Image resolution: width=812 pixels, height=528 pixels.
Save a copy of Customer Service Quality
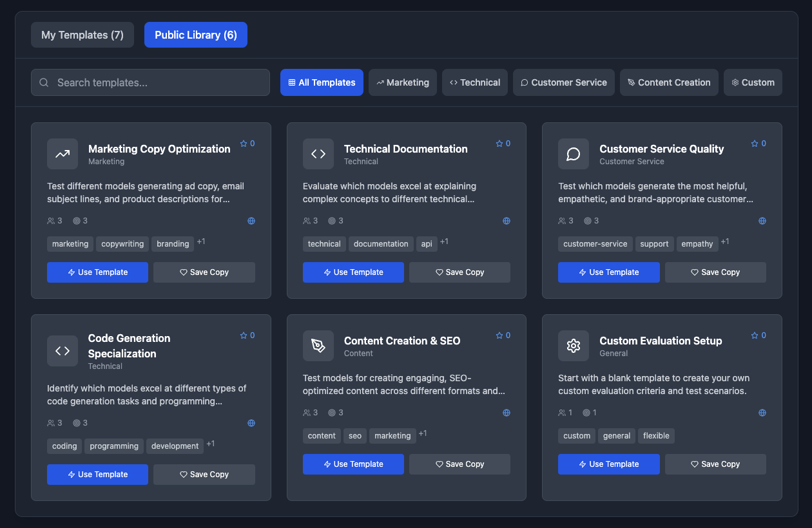(715, 272)
